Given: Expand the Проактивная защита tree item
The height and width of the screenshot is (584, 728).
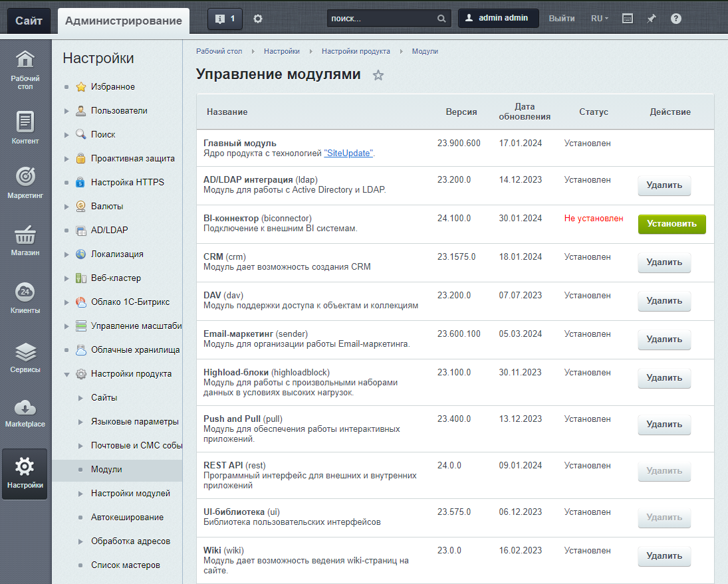Looking at the screenshot, I should coord(66,159).
